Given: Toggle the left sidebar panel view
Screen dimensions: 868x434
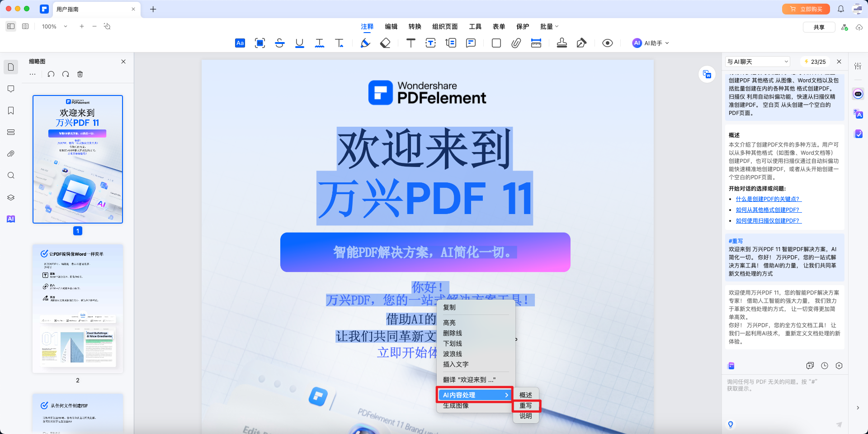Looking at the screenshot, I should click(11, 27).
